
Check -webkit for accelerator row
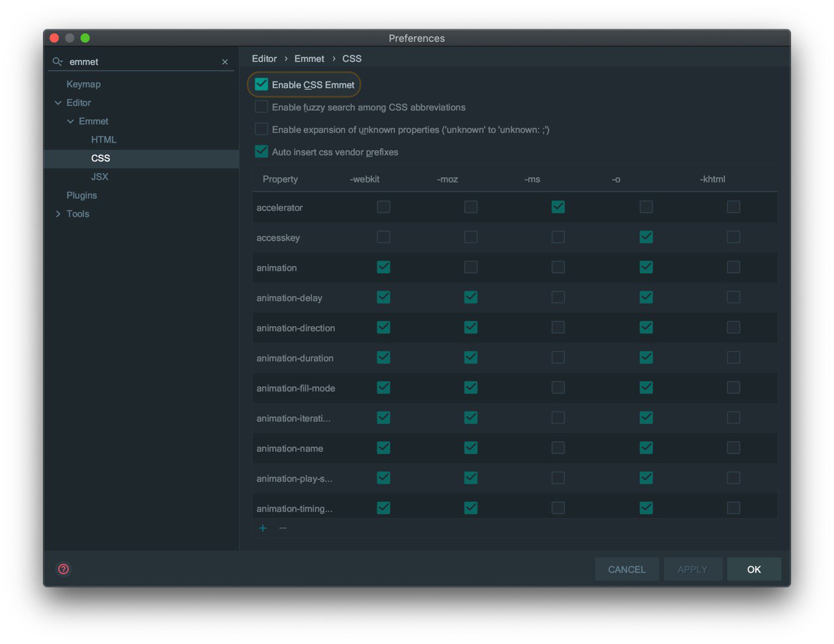[x=384, y=207]
